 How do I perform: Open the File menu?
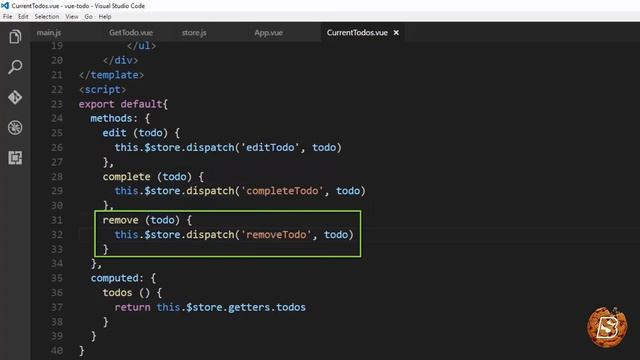[7, 17]
